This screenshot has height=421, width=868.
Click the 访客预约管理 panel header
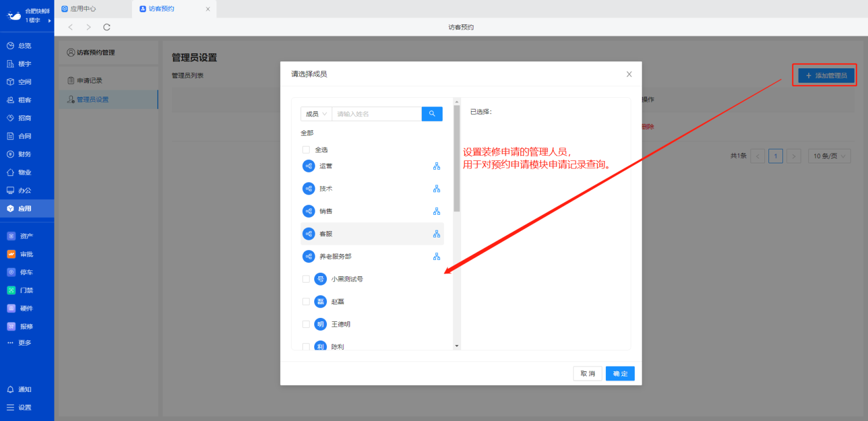[108, 52]
